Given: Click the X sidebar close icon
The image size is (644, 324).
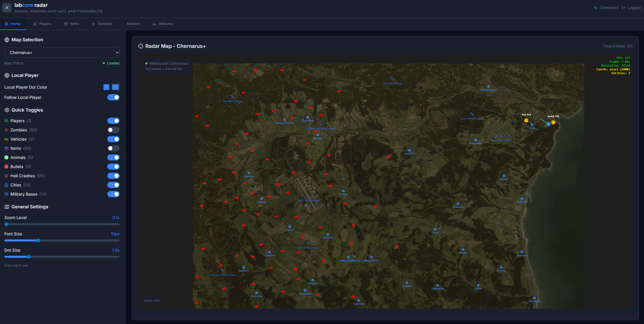Looking at the screenshot, I should tap(7, 8).
